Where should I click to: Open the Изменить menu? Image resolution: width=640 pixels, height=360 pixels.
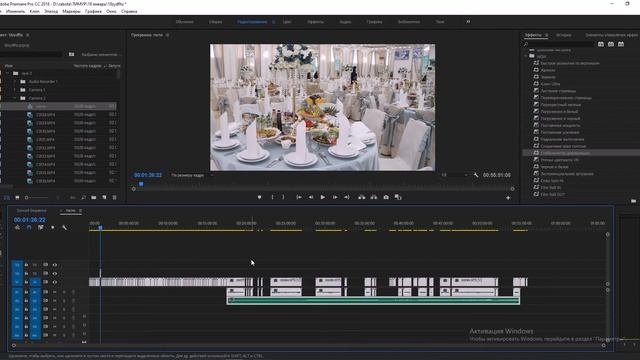point(15,11)
